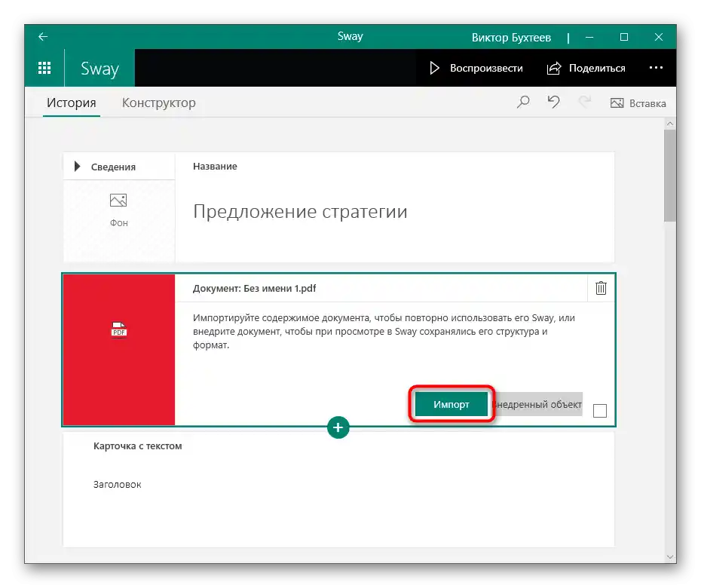Image resolution: width=701 pixels, height=588 pixels.
Task: Open the app launcher grid icon
Action: [44, 68]
